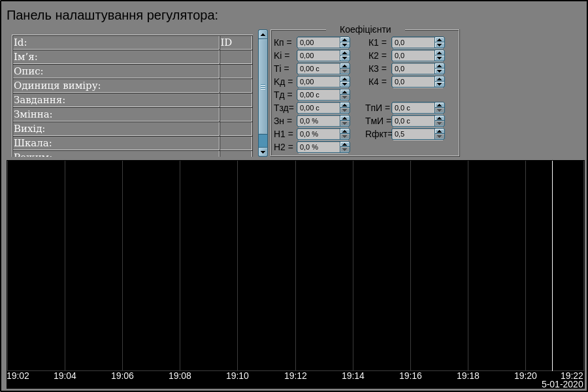
Task: Increase the К2 value using up arrow
Action: [x=440, y=53]
